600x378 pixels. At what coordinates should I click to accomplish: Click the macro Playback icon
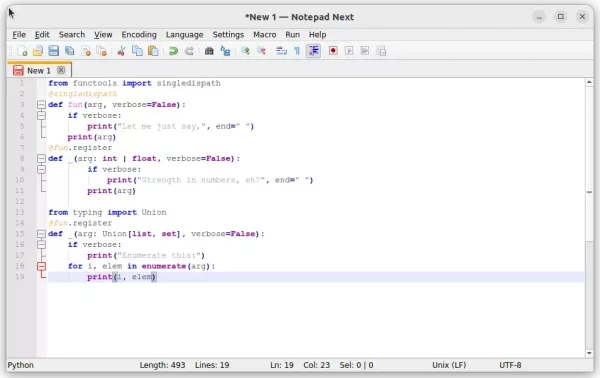pos(349,51)
